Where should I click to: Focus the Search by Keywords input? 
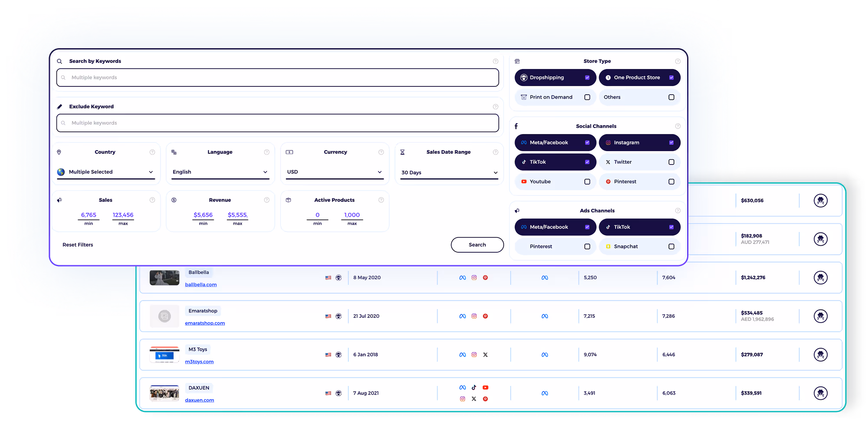tap(278, 78)
